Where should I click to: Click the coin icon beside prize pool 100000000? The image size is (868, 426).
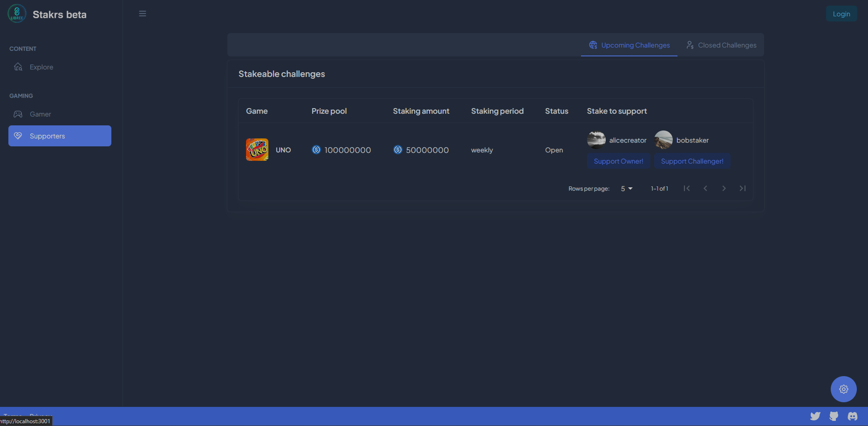(316, 150)
